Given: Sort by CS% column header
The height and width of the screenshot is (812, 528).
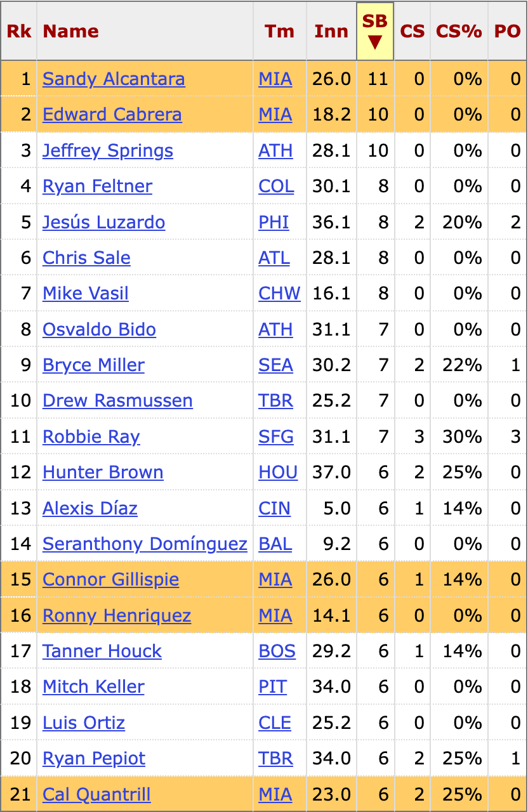Looking at the screenshot, I should tap(459, 31).
